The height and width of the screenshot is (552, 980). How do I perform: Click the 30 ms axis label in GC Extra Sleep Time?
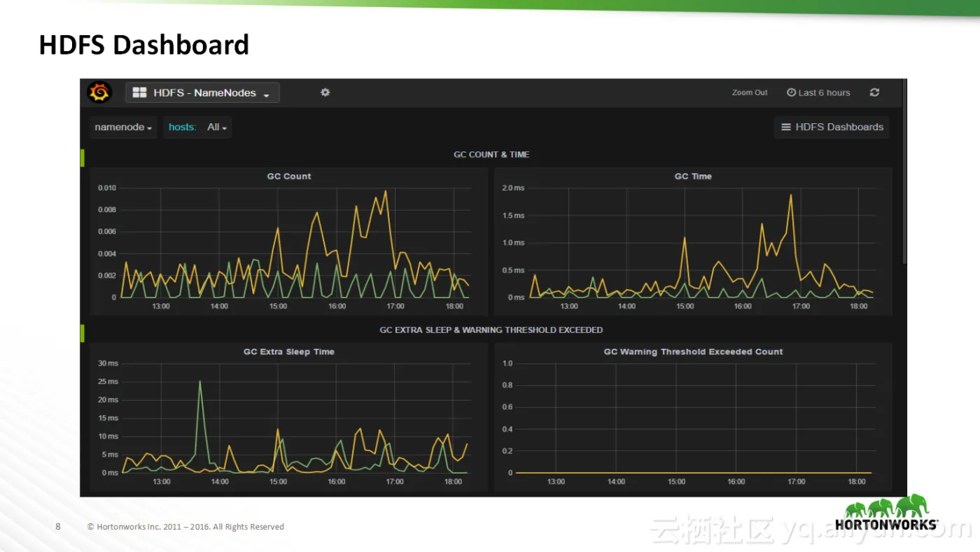point(108,363)
